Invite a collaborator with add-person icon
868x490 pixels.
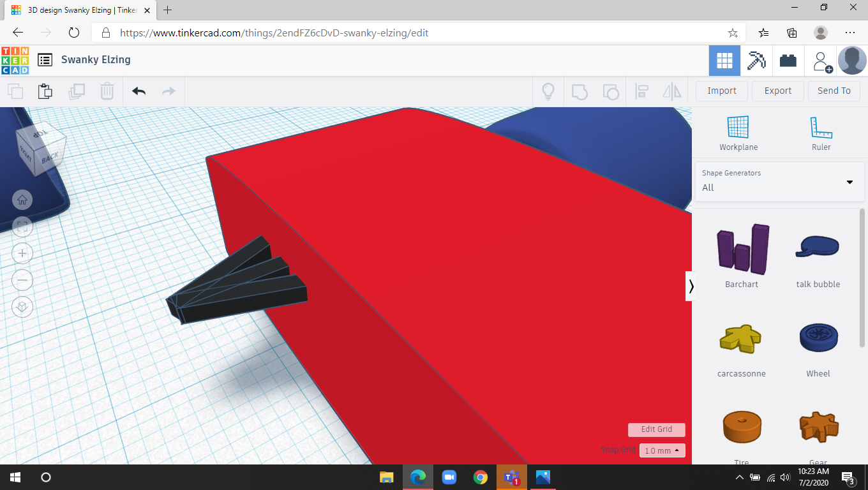pos(822,61)
